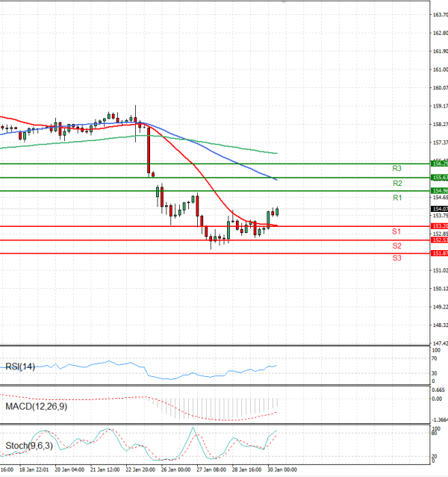Click the R3 resistance label
The image size is (448, 477).
coord(397,169)
